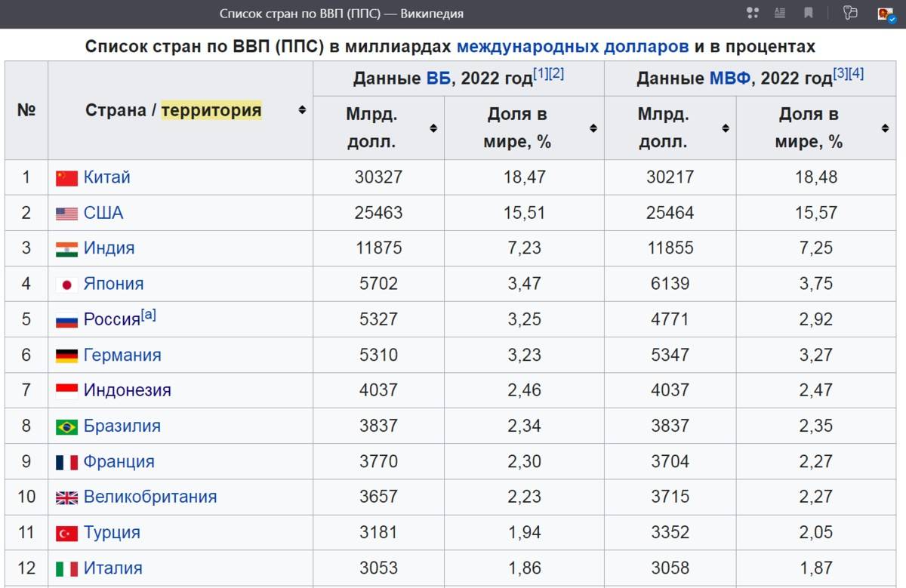Click the bookmark icon in title bar

point(809,13)
